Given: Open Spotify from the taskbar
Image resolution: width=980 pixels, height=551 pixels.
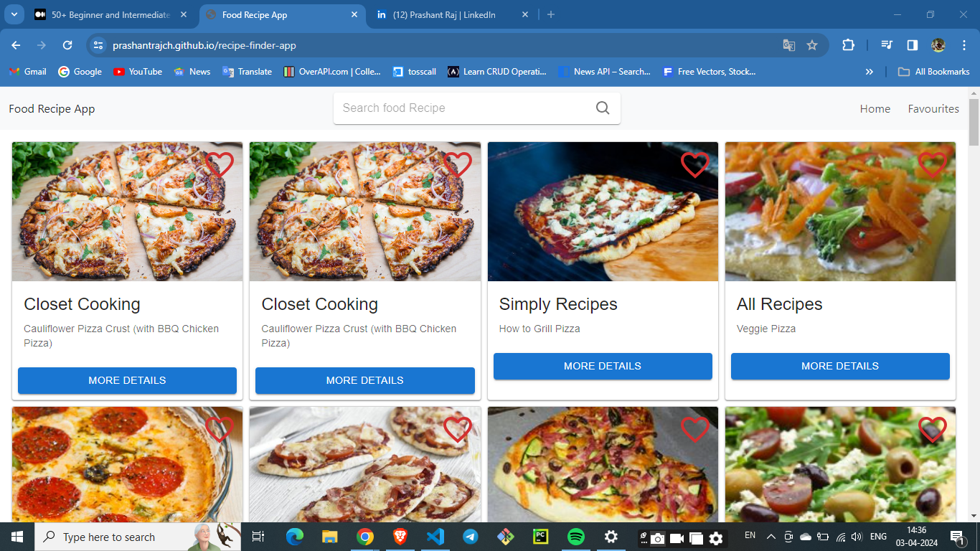Looking at the screenshot, I should pos(575,537).
